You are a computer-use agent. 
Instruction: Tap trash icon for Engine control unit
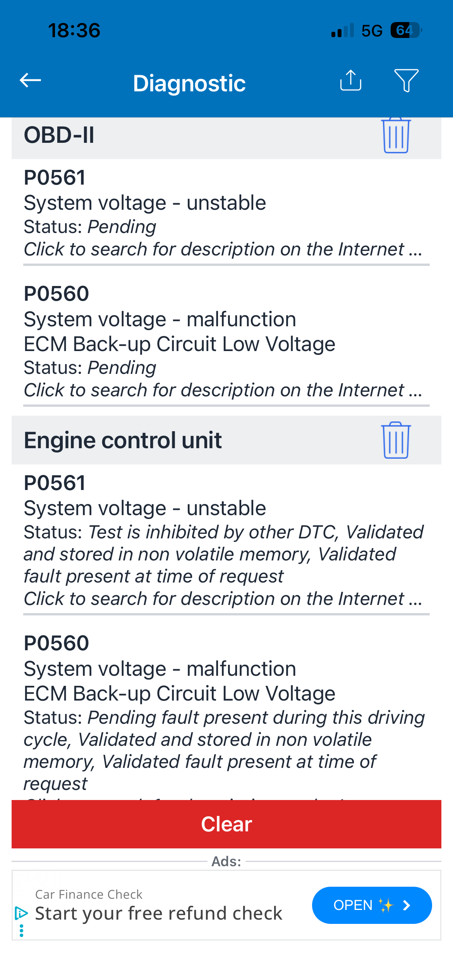tap(396, 440)
